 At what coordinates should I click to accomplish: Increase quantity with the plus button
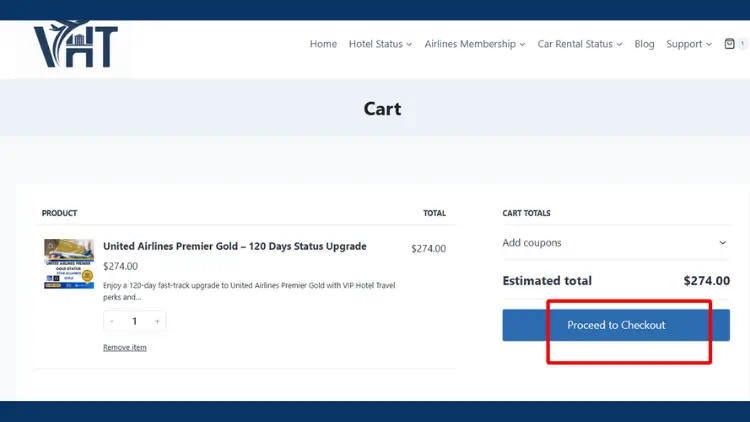point(157,322)
